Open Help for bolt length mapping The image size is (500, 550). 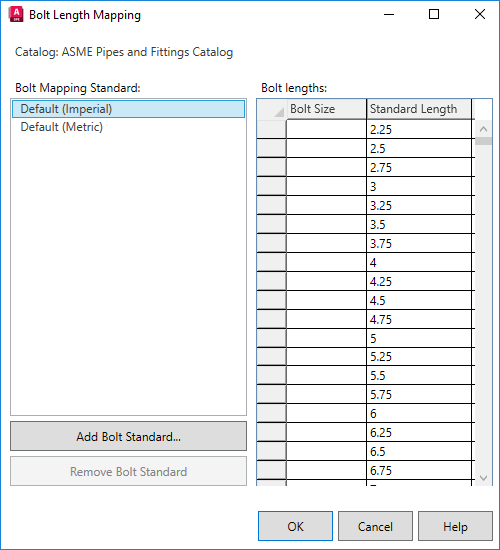455,526
